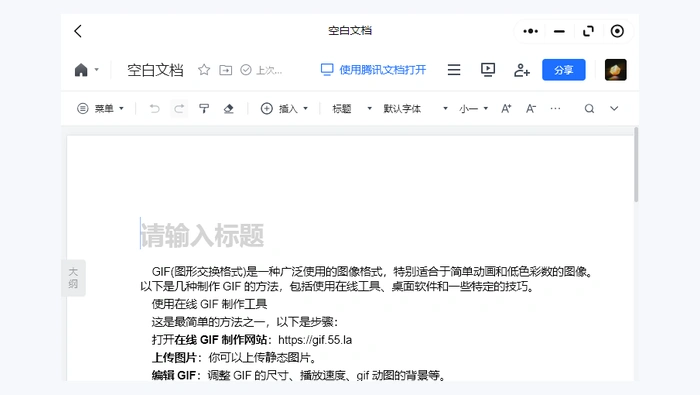The width and height of the screenshot is (700, 395).
Task: Click the 请输入标题 title field
Action: click(202, 235)
